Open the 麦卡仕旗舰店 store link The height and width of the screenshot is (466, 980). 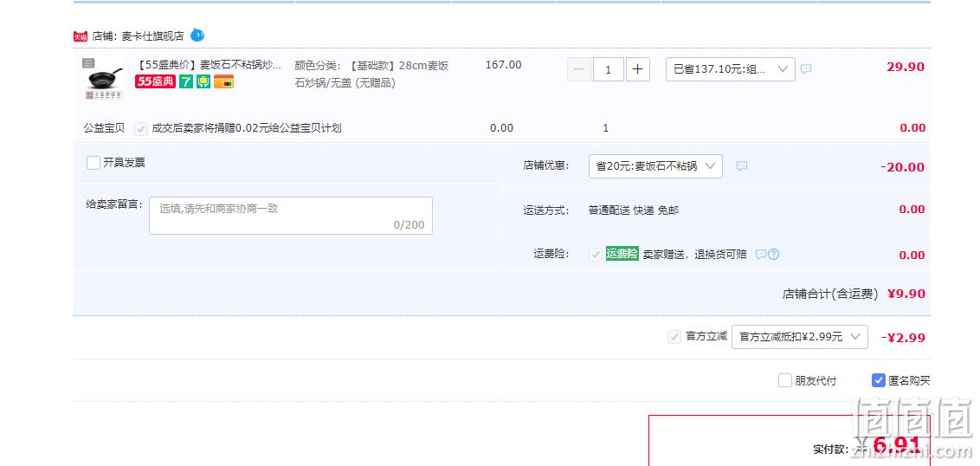pyautogui.click(x=152, y=36)
